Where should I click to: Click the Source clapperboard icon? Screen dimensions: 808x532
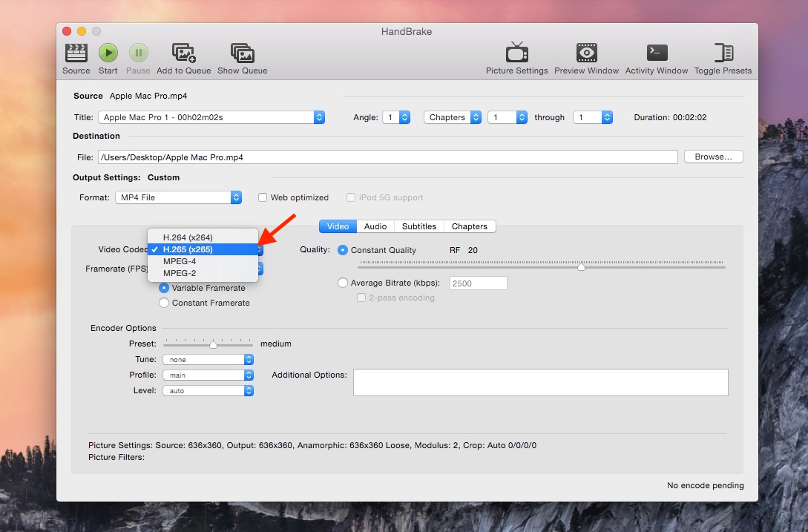pos(76,53)
